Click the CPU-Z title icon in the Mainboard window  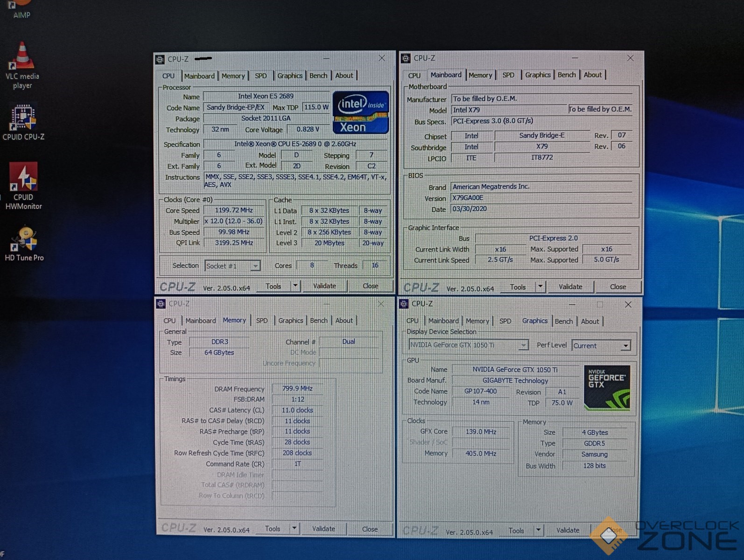point(406,58)
